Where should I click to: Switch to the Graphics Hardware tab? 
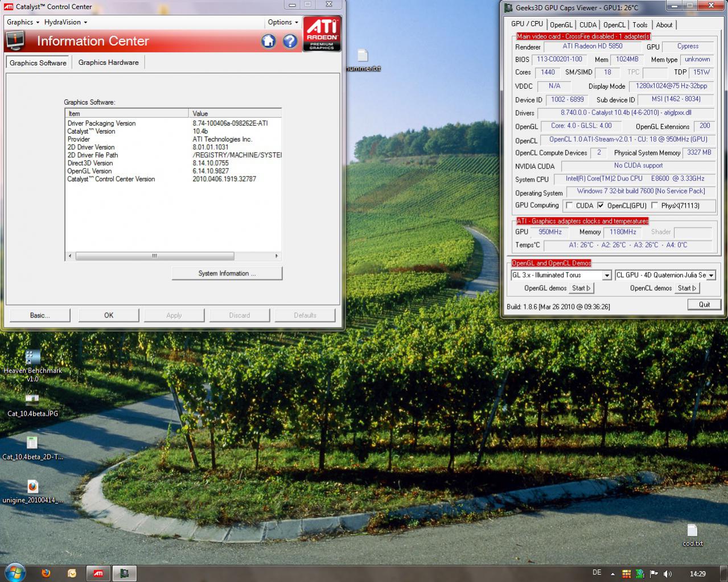point(109,62)
